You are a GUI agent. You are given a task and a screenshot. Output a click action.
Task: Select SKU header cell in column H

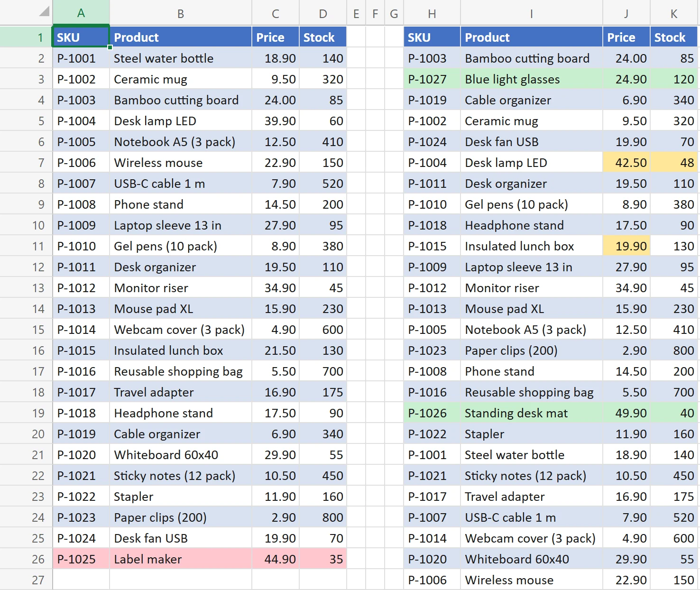coord(432,37)
